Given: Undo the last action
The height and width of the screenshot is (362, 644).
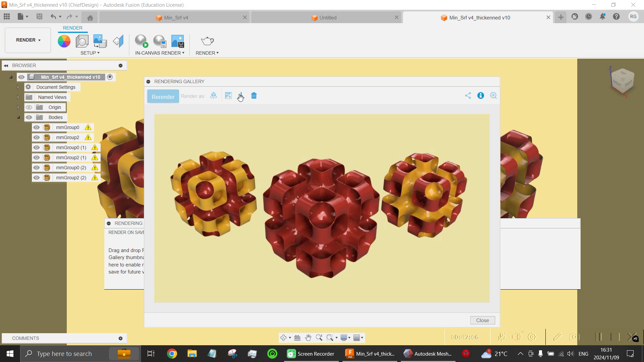Looking at the screenshot, I should (x=53, y=16).
